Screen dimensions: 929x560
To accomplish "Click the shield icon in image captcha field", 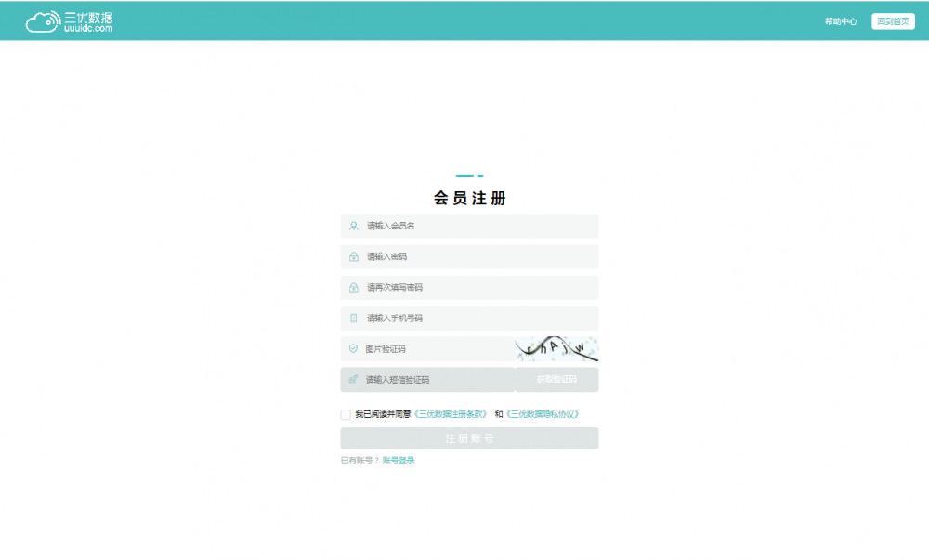I will point(353,349).
